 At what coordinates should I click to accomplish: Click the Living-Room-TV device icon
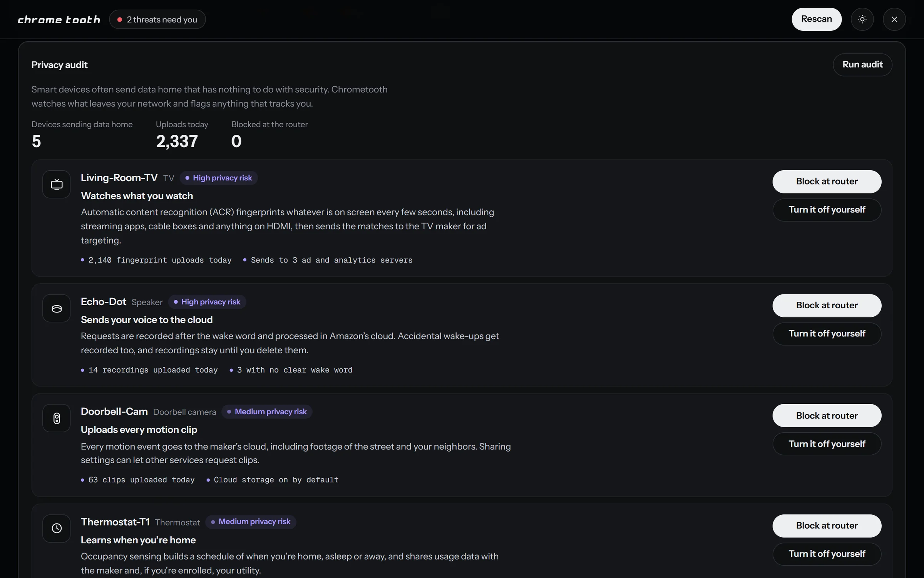57,184
